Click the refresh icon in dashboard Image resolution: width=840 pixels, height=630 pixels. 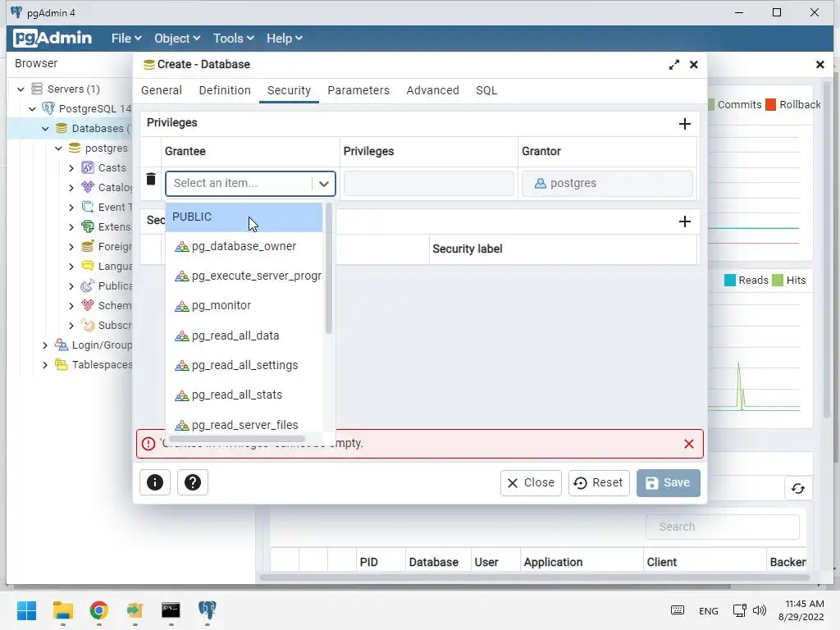[x=798, y=489]
